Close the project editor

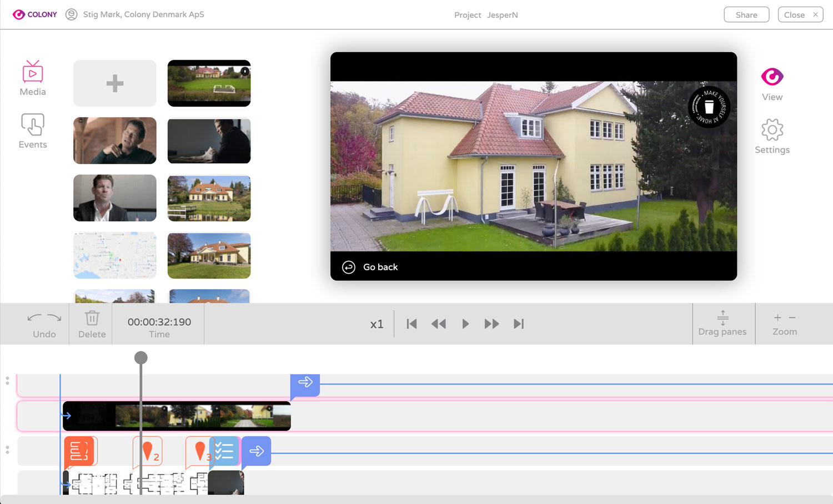click(800, 15)
